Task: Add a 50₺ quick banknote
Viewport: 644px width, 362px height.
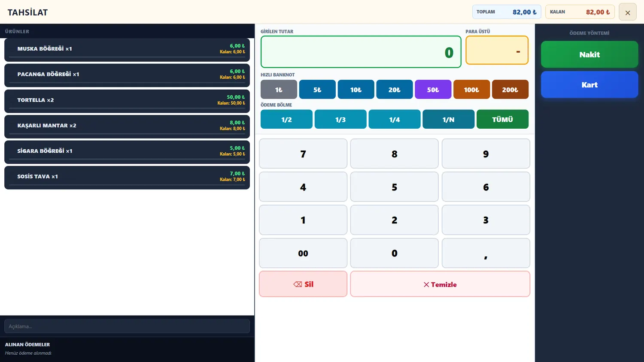Action: (x=433, y=90)
